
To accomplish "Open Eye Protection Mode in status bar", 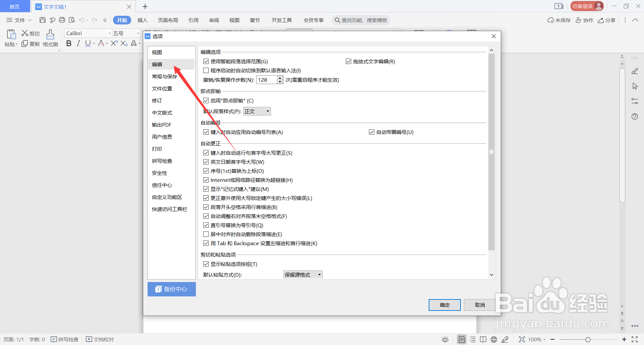I will click(x=445, y=339).
